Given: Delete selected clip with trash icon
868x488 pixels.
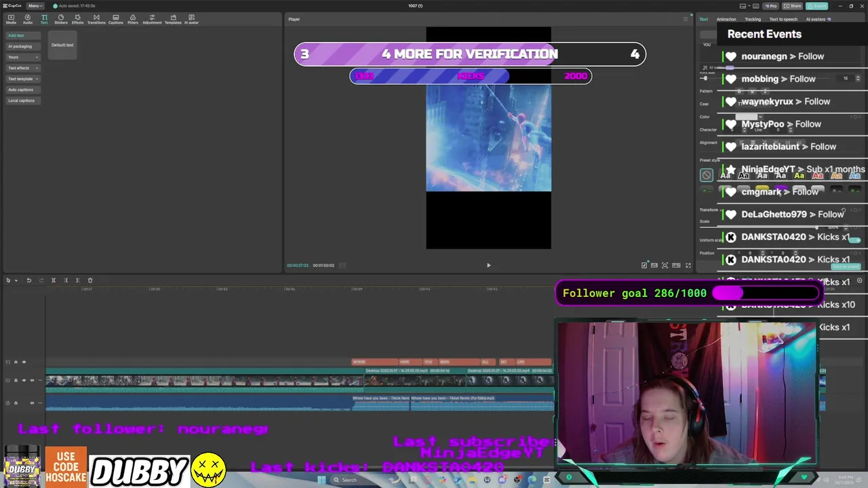Looking at the screenshot, I should 90,280.
